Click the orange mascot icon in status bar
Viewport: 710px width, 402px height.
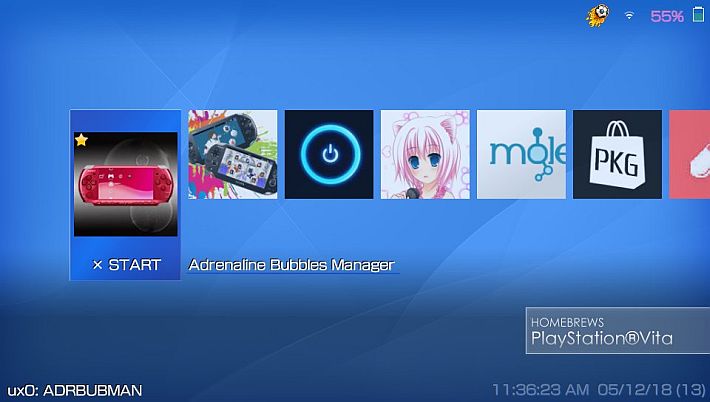[x=598, y=16]
